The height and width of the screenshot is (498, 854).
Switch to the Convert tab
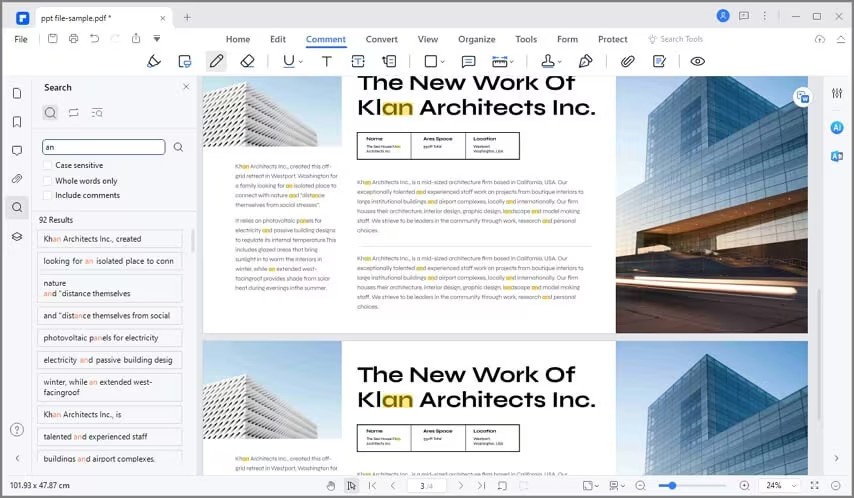coord(381,39)
